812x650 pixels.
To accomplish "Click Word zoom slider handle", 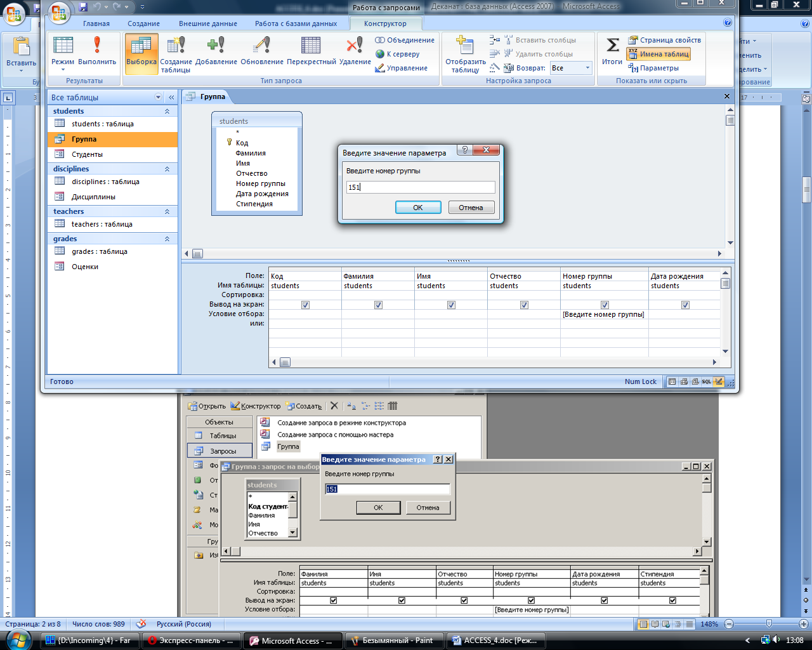I will [x=769, y=624].
